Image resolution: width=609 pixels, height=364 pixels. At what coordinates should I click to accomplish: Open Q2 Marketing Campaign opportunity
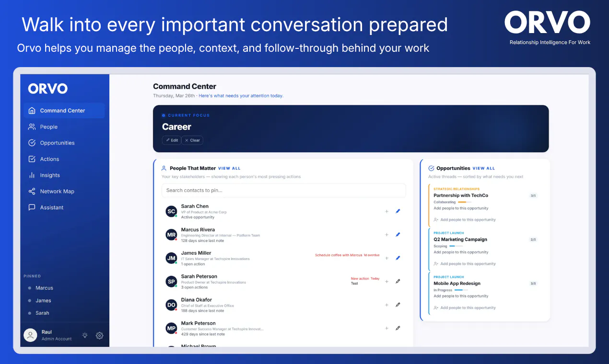(460, 239)
